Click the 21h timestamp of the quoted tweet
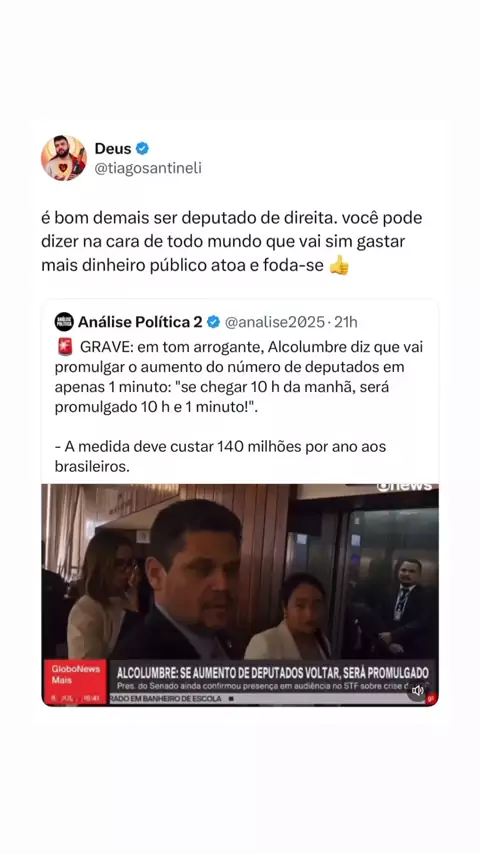The image size is (480, 854). click(x=345, y=322)
